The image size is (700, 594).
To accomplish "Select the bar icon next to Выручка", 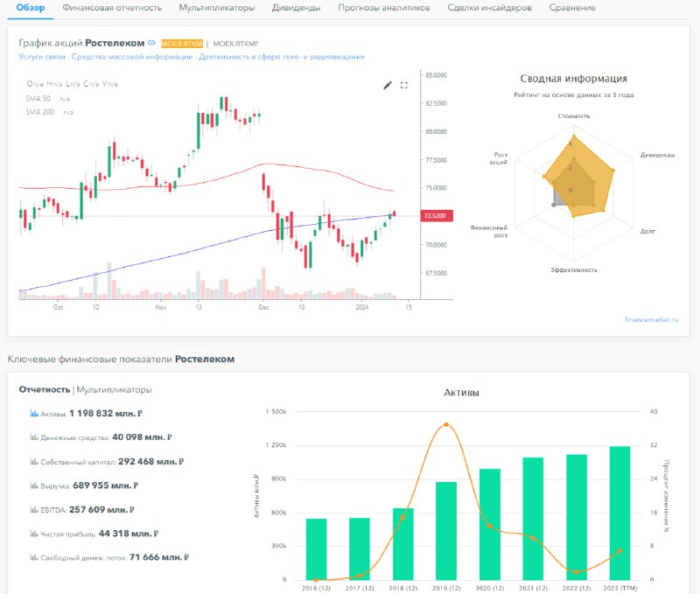I will point(34,486).
